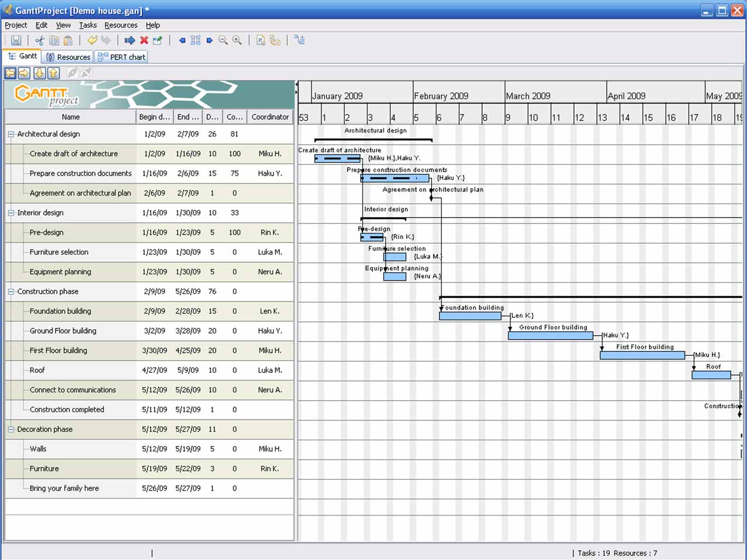This screenshot has width=747, height=560.
Task: Click the grayed Link tasks icon
Action: click(72, 73)
